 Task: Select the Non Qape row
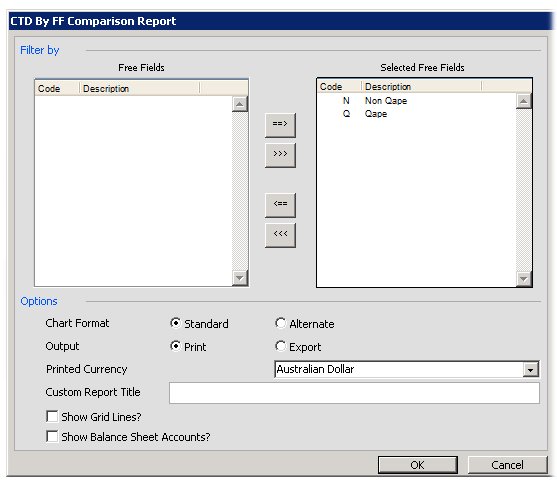pyautogui.click(x=416, y=101)
